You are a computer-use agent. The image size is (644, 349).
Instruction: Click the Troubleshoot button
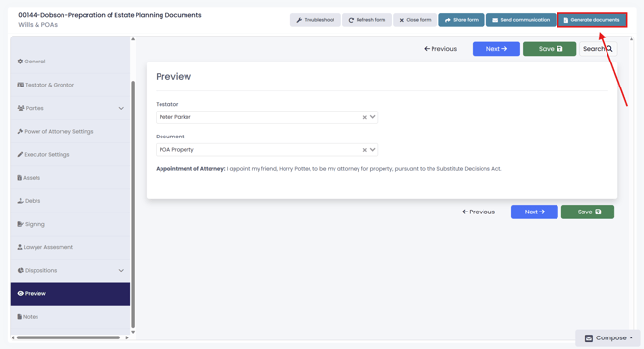(x=315, y=20)
